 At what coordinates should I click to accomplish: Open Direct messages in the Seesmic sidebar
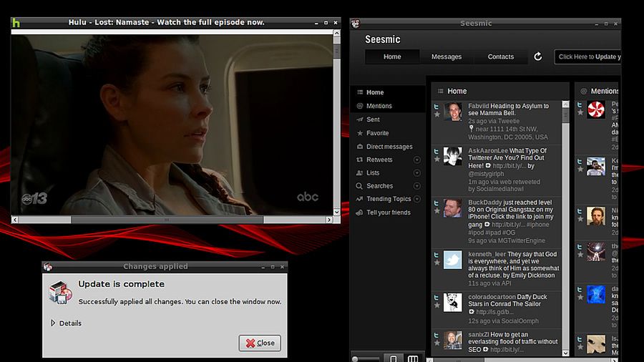[x=388, y=147]
